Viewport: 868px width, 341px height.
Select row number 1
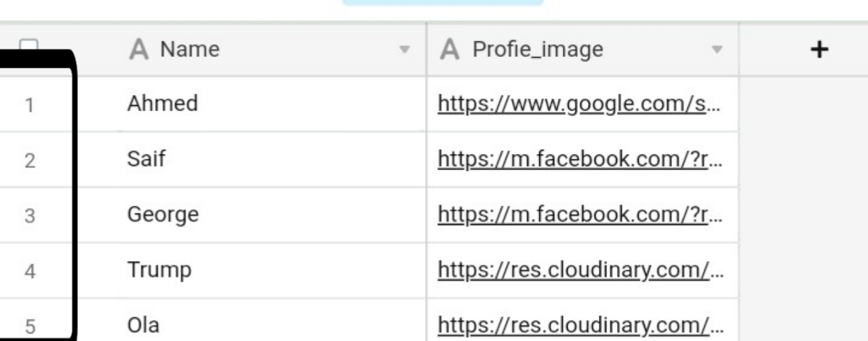tap(30, 106)
